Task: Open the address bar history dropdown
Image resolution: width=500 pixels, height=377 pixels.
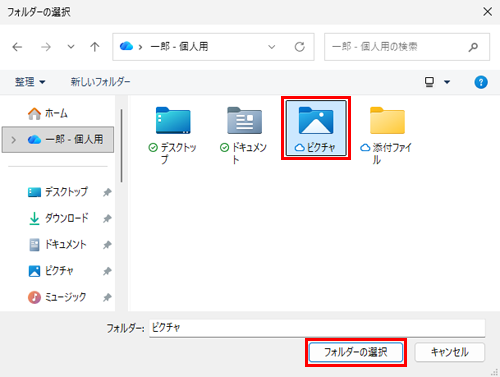Action: coord(272,47)
